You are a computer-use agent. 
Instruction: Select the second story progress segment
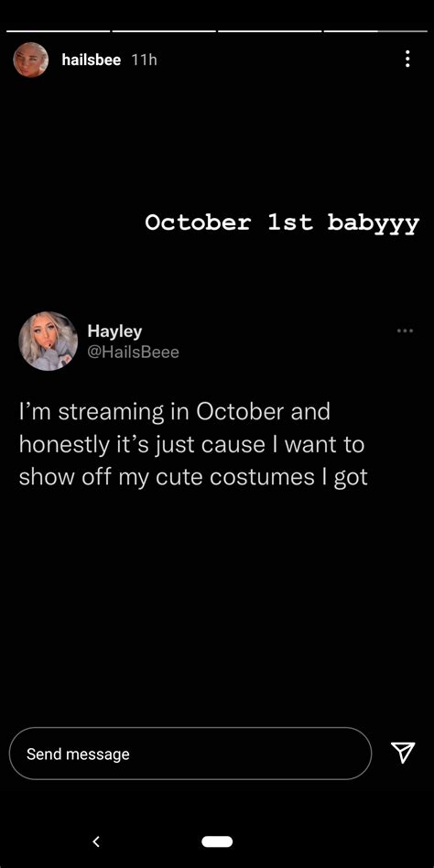tap(164, 31)
